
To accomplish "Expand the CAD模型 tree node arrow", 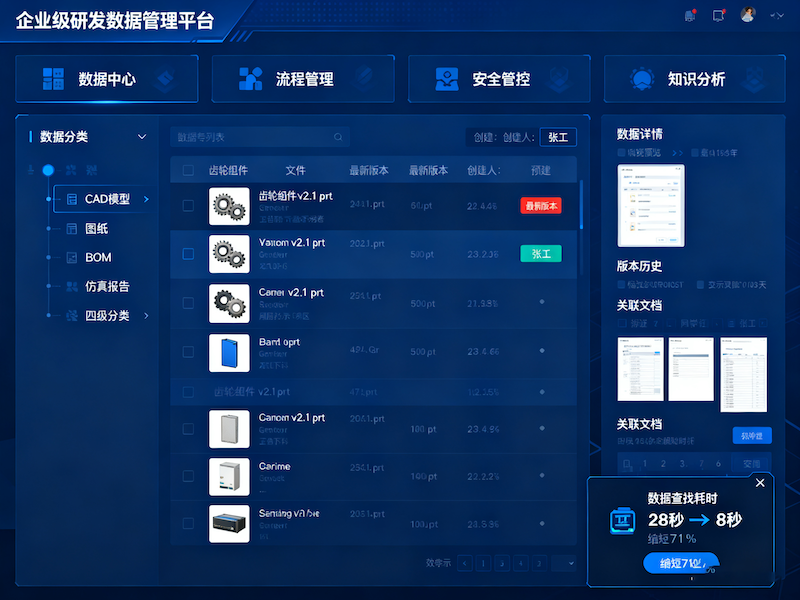I will coord(146,200).
